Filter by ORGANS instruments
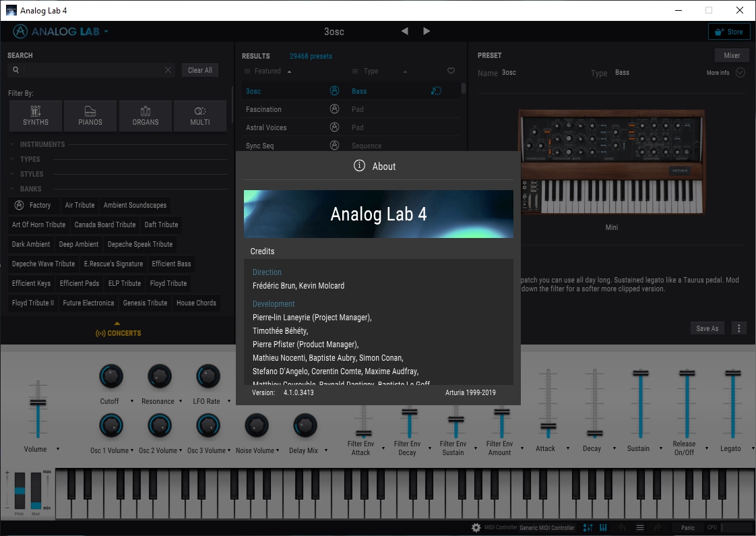The height and width of the screenshot is (536, 756). [x=146, y=116]
